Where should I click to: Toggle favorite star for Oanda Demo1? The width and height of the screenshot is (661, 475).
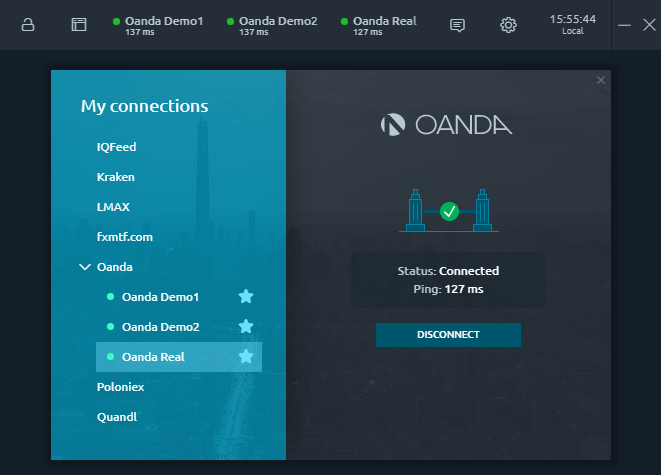pyautogui.click(x=246, y=297)
